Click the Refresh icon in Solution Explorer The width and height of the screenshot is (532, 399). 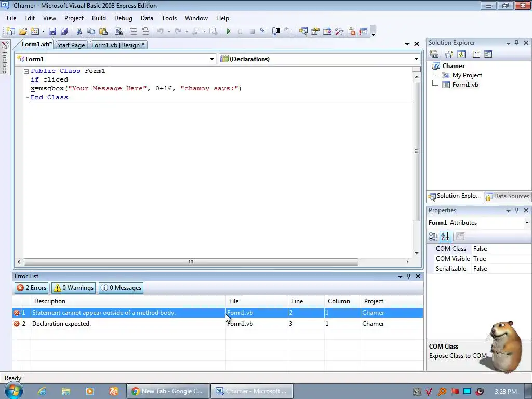pos(461,54)
